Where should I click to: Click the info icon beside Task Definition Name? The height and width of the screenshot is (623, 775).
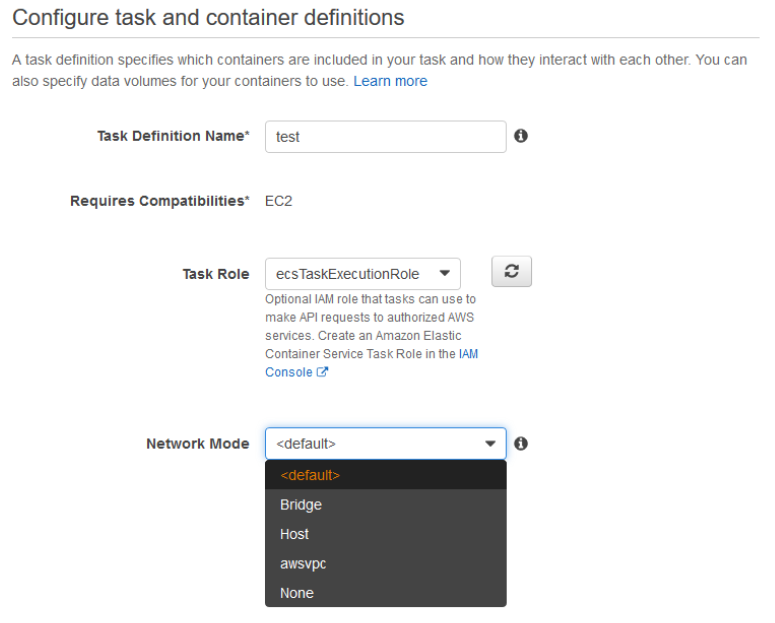tap(521, 137)
